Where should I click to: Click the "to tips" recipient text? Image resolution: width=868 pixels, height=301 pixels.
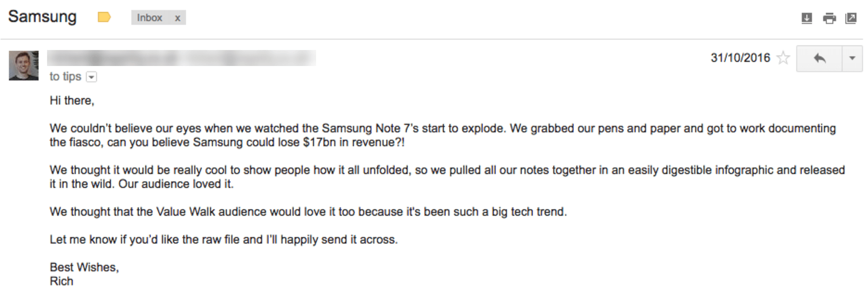[x=65, y=77]
